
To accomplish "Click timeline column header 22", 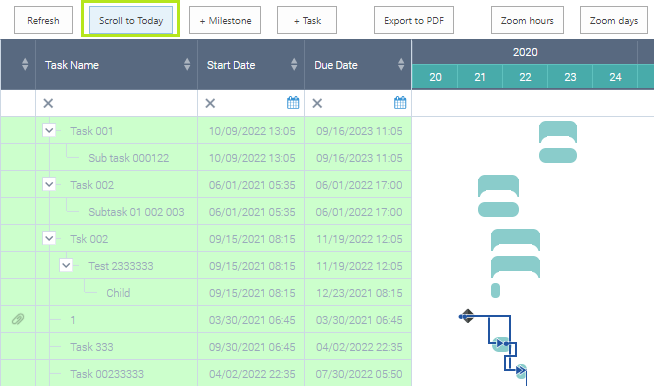I will 525,77.
